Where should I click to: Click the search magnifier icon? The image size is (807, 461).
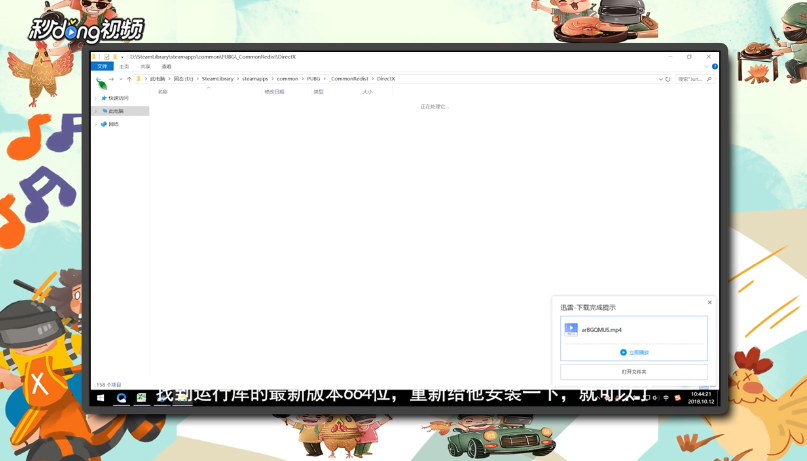click(709, 79)
